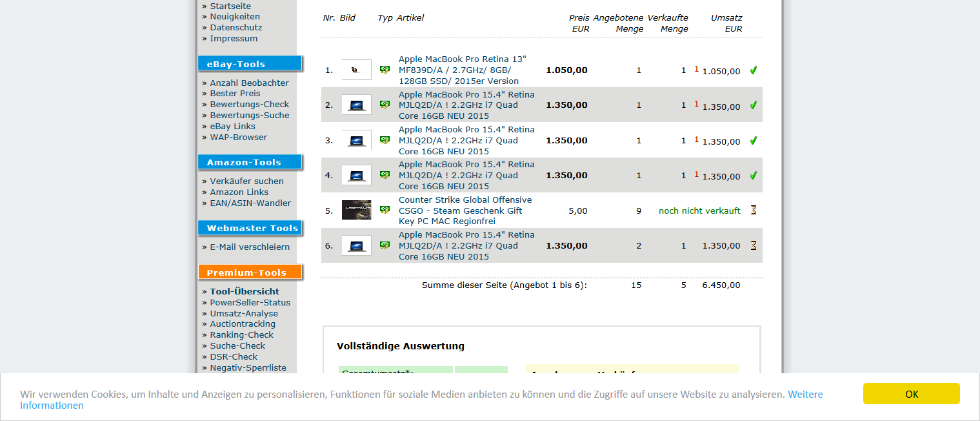This screenshot has width=980, height=421.
Task: Click green checkmark in row 3
Action: point(753,140)
